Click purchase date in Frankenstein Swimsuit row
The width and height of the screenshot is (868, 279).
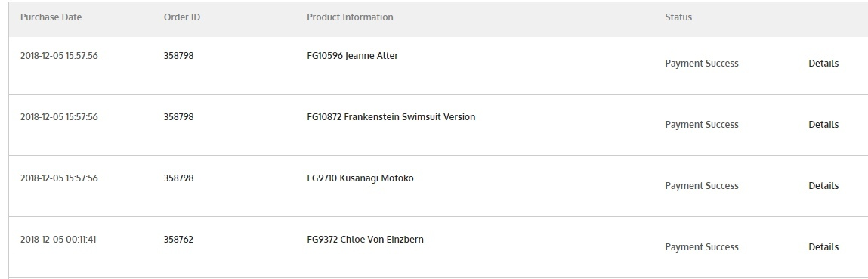point(59,117)
